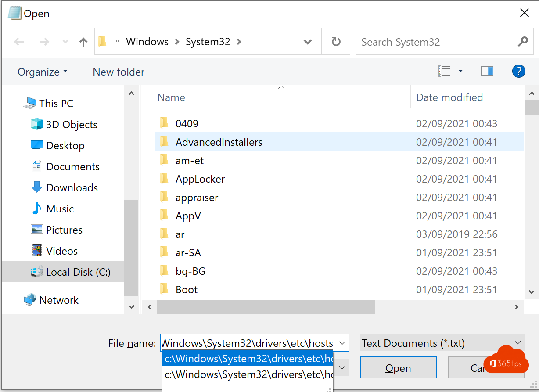Create a folder with New folder
The image size is (539, 392).
pyautogui.click(x=118, y=72)
